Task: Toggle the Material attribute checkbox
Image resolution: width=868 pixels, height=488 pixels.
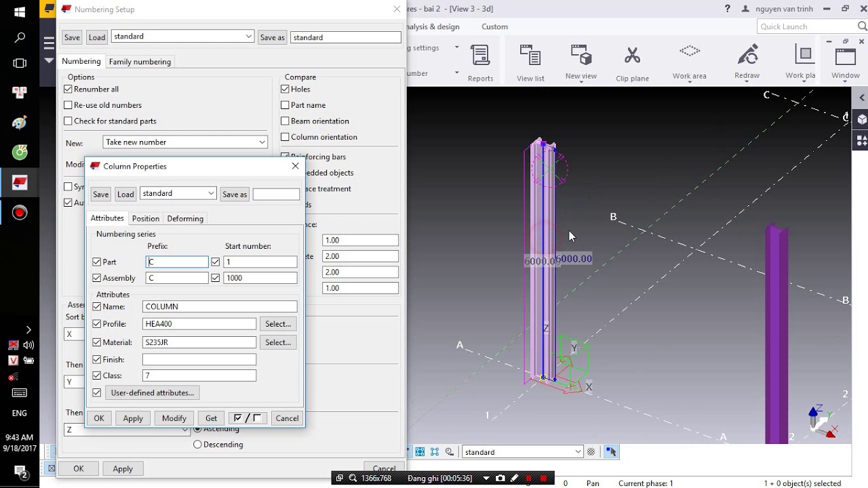Action: click(x=97, y=342)
